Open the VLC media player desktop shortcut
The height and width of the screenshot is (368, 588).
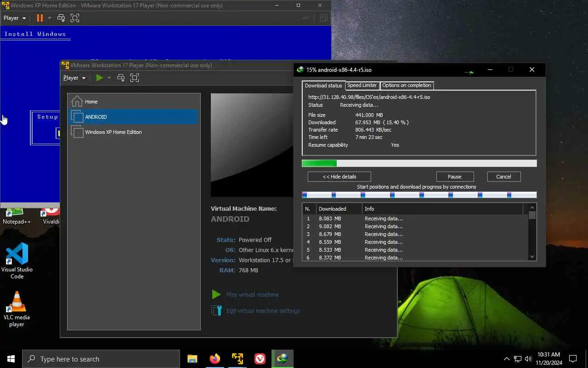coord(17,309)
